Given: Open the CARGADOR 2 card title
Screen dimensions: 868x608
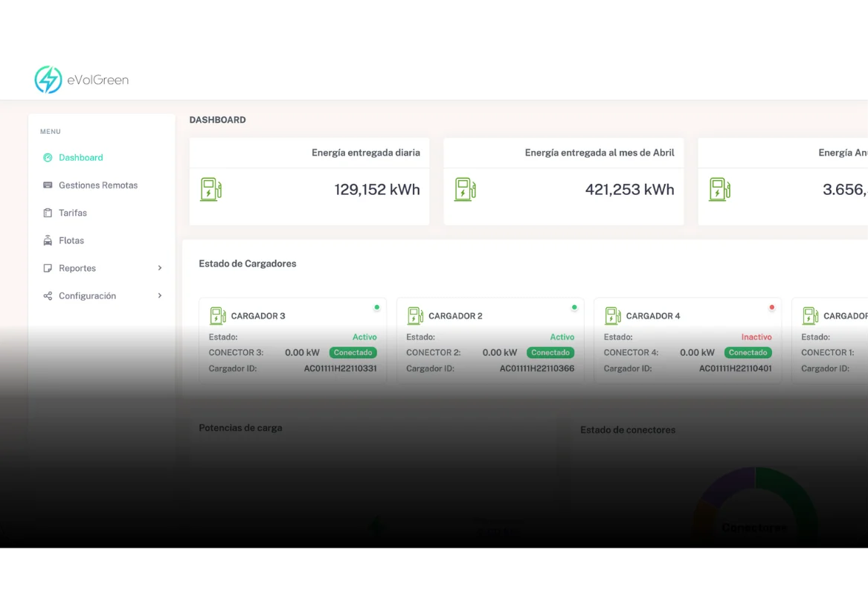Looking at the screenshot, I should coord(456,316).
